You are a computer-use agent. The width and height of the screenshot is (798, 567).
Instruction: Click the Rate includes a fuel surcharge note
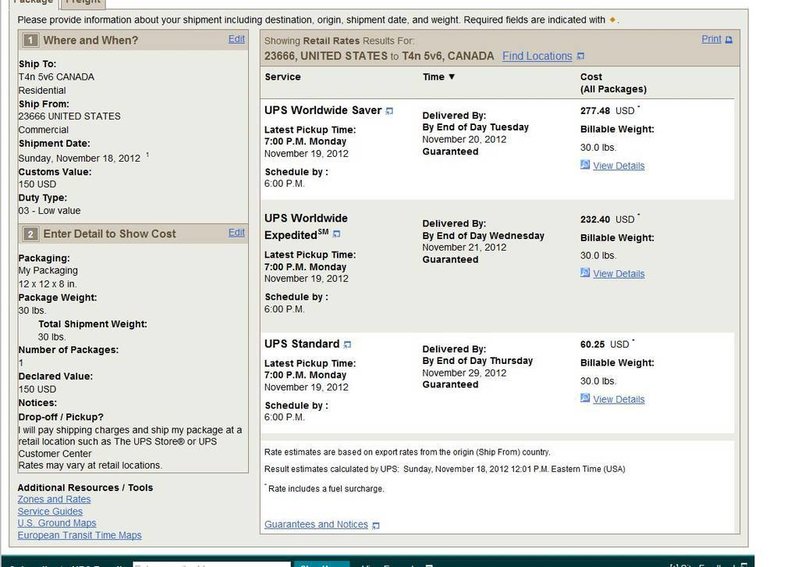(326, 489)
